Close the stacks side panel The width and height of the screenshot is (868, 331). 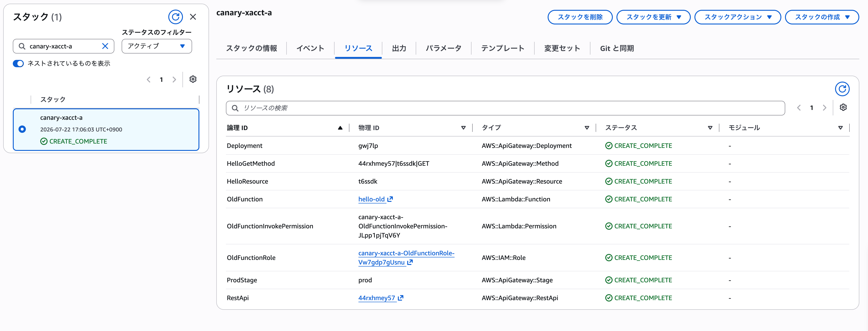(193, 17)
